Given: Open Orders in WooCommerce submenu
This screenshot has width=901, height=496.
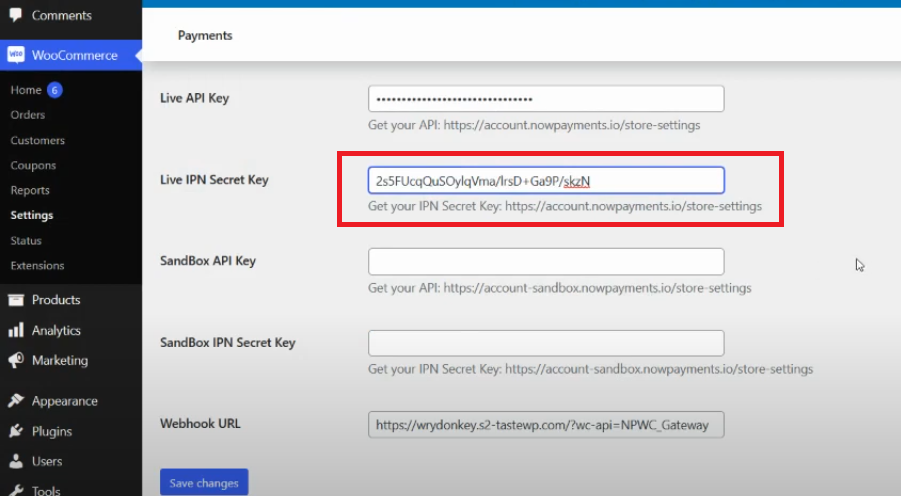Looking at the screenshot, I should pos(28,115).
